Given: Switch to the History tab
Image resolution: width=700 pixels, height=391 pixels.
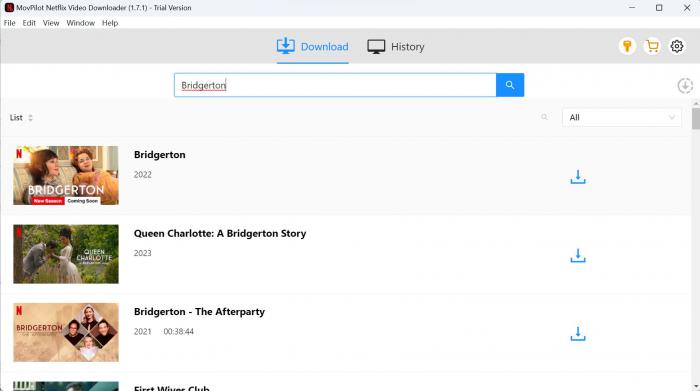Looking at the screenshot, I should [396, 46].
